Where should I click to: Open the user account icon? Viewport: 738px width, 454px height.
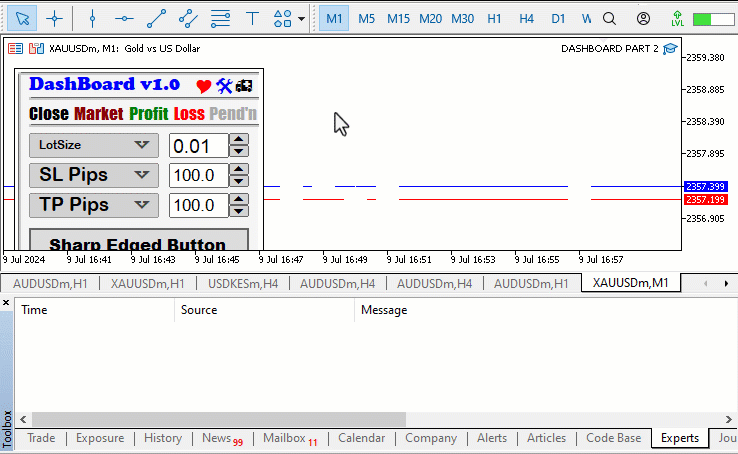(643, 18)
